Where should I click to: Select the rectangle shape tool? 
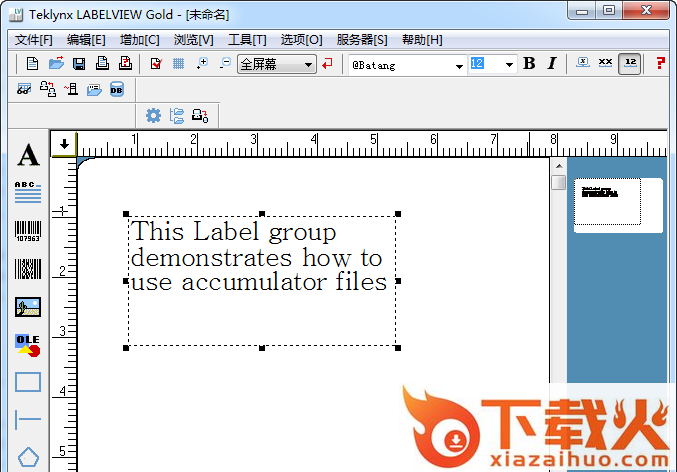pyautogui.click(x=28, y=382)
